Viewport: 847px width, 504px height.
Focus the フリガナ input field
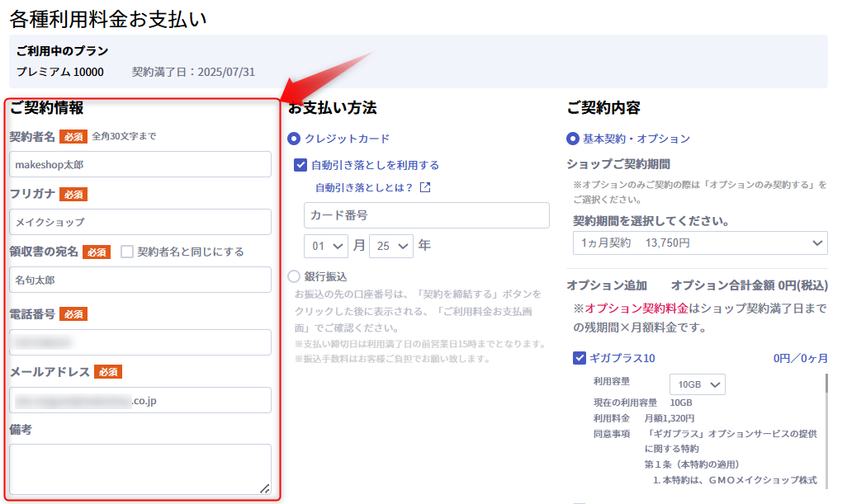[140, 222]
